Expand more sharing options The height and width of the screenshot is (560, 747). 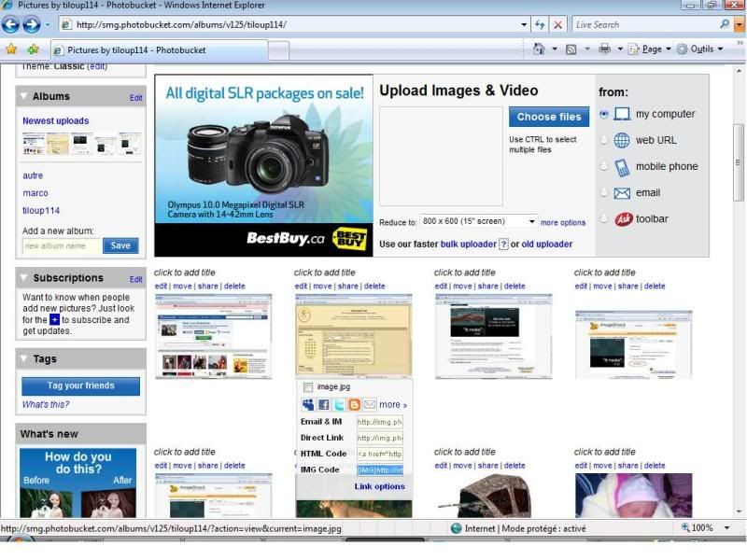coord(392,404)
